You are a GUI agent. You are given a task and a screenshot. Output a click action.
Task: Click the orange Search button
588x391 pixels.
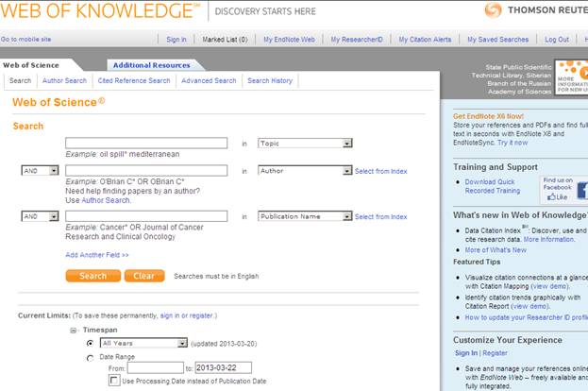93,276
